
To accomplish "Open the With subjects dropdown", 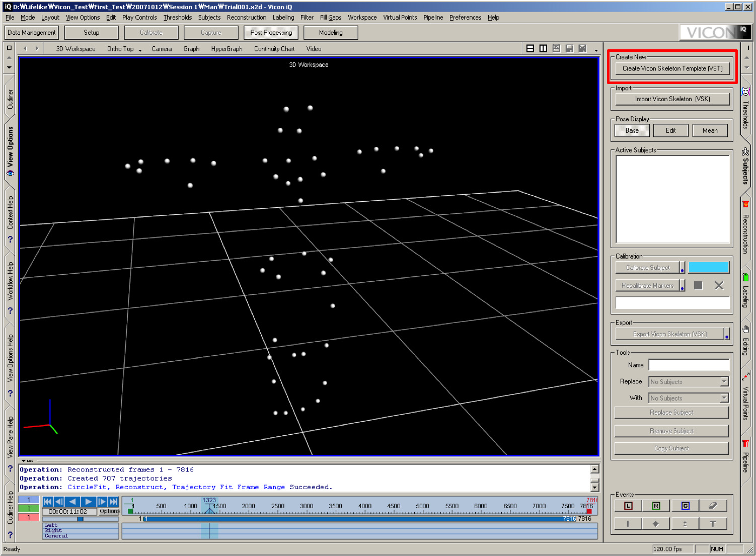I will 724,398.
